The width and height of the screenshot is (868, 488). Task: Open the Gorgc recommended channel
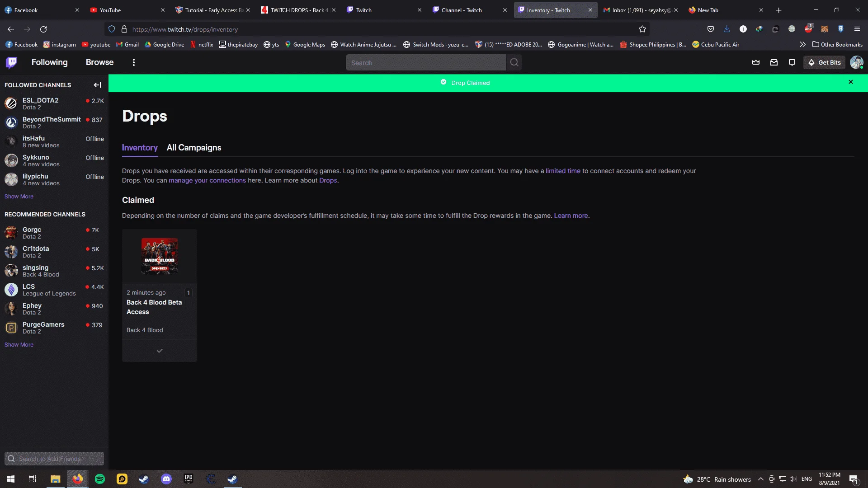pos(54,233)
